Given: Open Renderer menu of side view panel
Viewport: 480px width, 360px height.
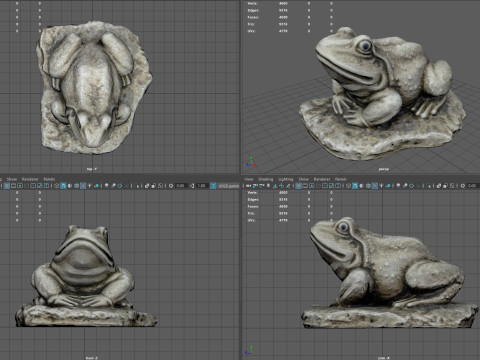Looking at the screenshot, I should point(322,179).
